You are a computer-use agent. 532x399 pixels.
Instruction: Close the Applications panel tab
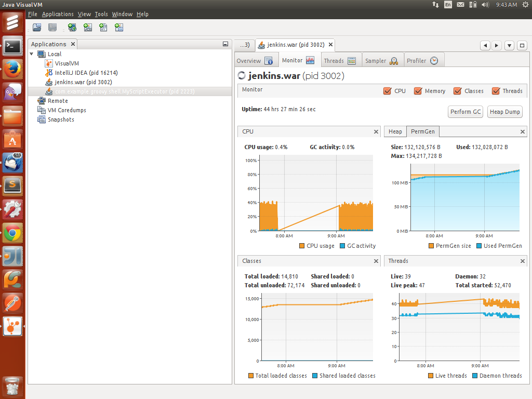(73, 44)
